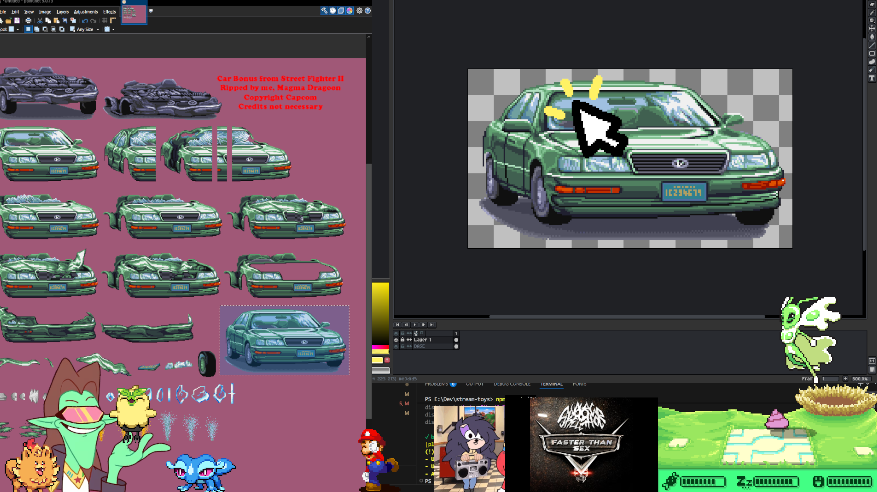Open the Layers menu in Paint.NET
This screenshot has height=492, width=877.
(x=63, y=12)
